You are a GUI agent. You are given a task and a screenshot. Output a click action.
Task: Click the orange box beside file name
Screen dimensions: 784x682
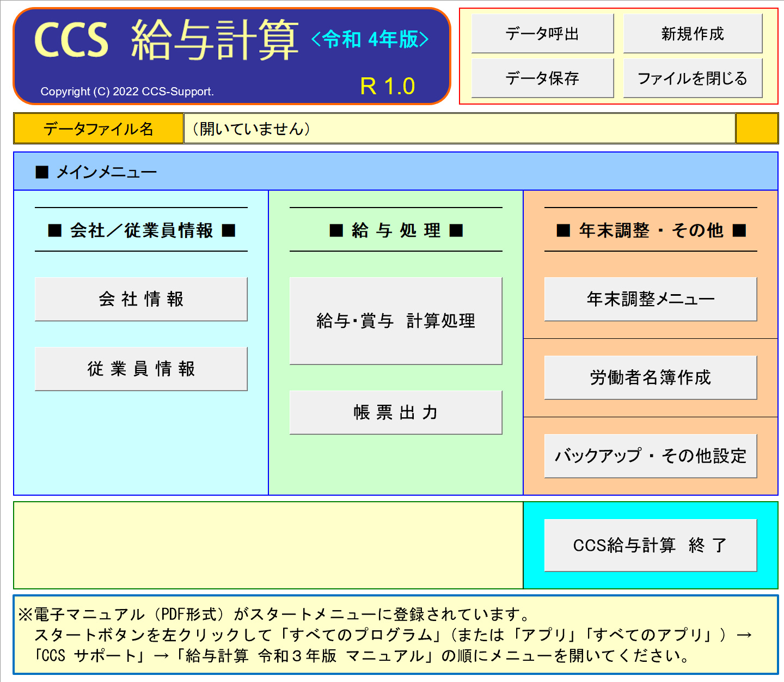pyautogui.click(x=757, y=129)
